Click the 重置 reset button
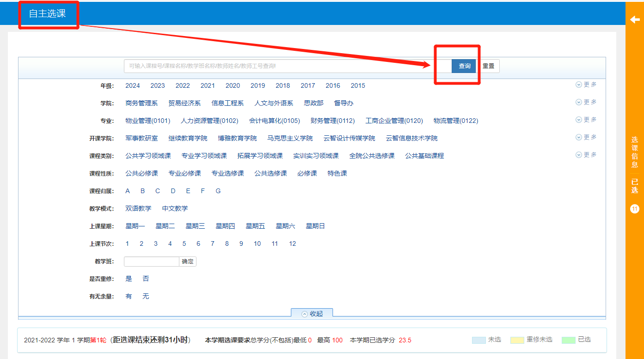The width and height of the screenshot is (644, 359). [x=488, y=66]
